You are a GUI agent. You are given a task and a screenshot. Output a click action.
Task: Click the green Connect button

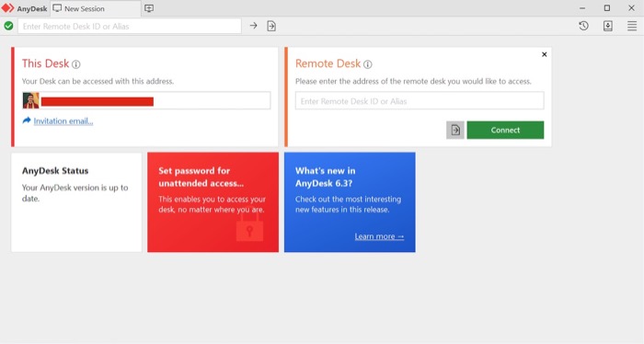(x=505, y=130)
